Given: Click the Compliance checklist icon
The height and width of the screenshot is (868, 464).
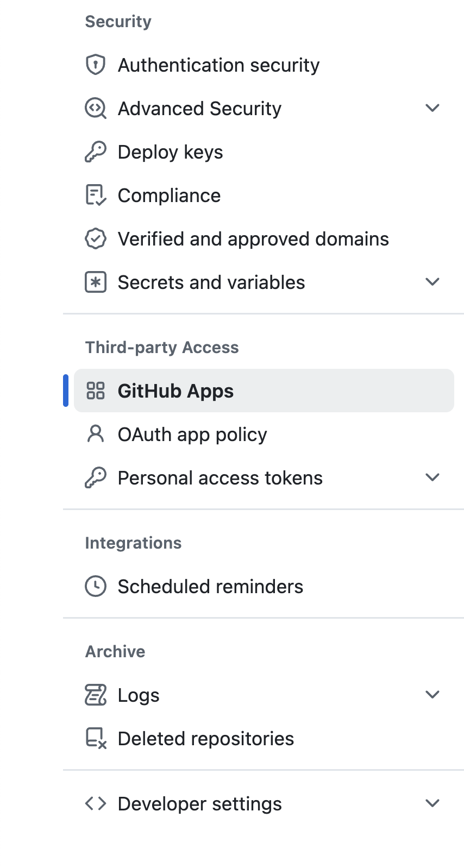Looking at the screenshot, I should pos(96,195).
